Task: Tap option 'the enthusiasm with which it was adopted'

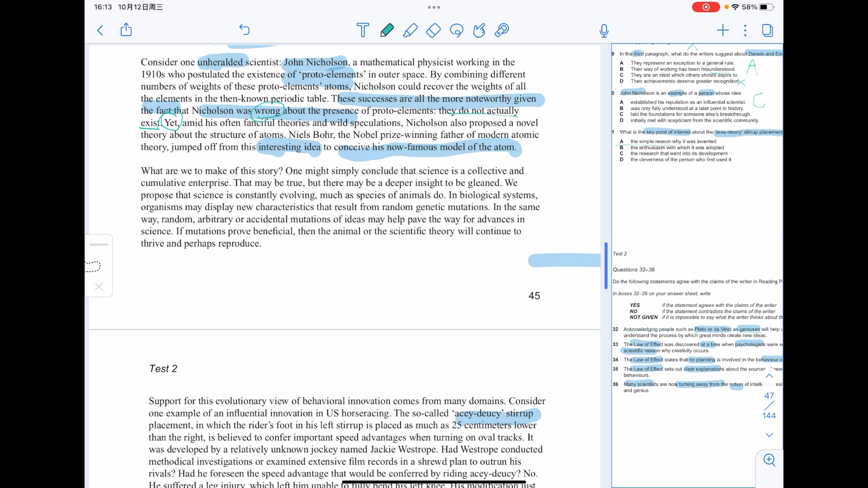Action: 677,147
